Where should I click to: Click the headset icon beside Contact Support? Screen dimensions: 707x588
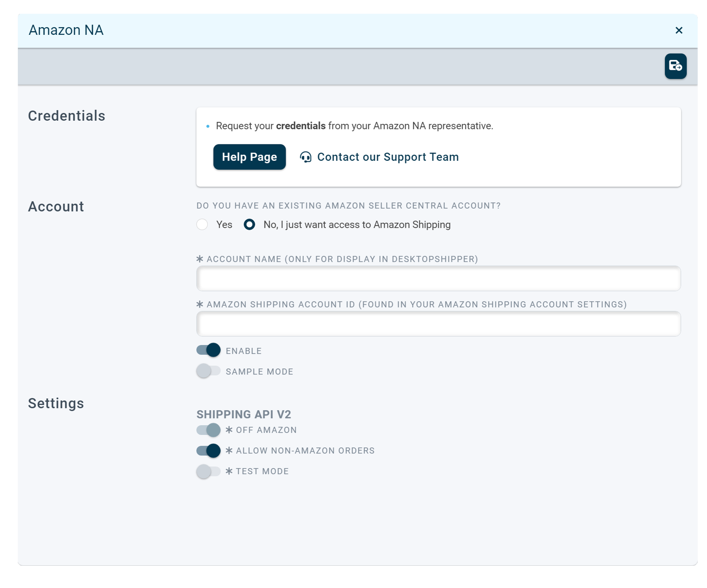coord(305,157)
